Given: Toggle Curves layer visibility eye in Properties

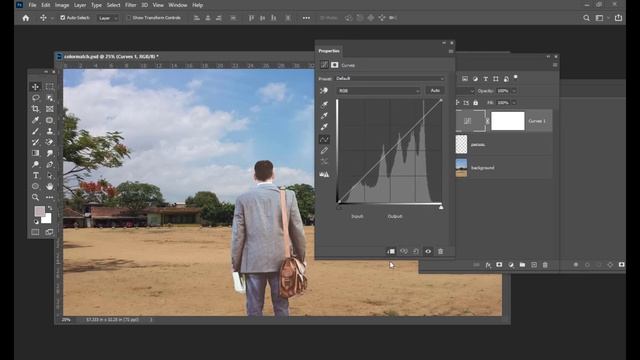Looking at the screenshot, I should tap(428, 251).
